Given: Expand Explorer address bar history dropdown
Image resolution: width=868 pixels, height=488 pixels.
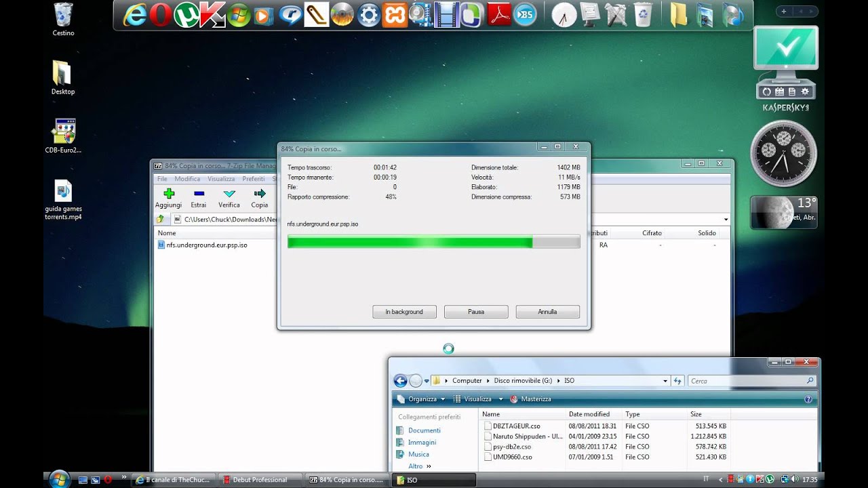Looking at the screenshot, I should 665,381.
